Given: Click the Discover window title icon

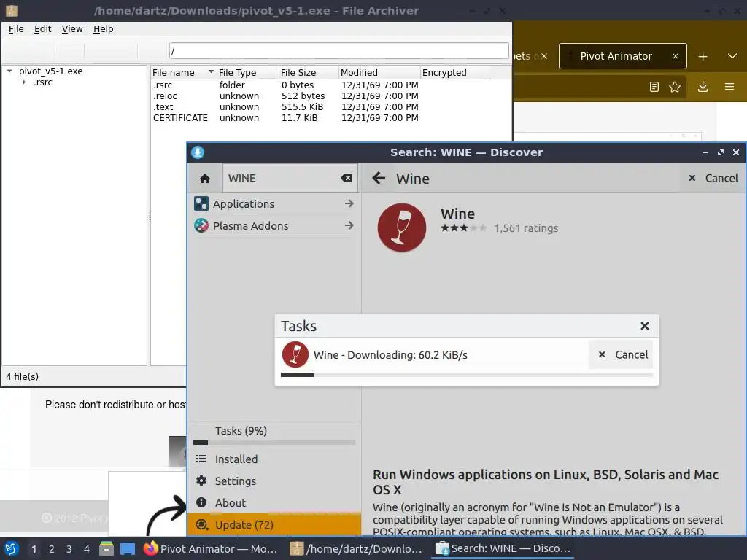Looking at the screenshot, I should 198,152.
